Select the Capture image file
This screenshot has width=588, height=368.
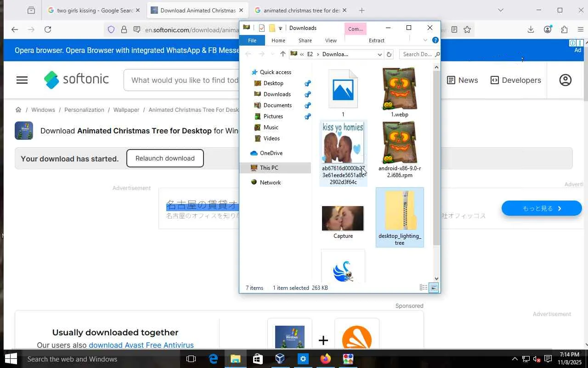[x=343, y=222]
